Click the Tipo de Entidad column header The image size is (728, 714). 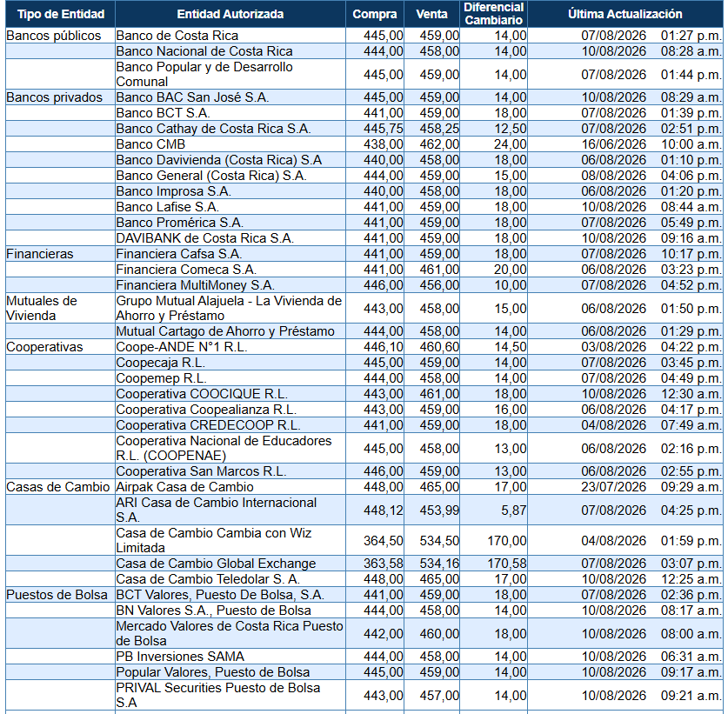click(x=60, y=14)
